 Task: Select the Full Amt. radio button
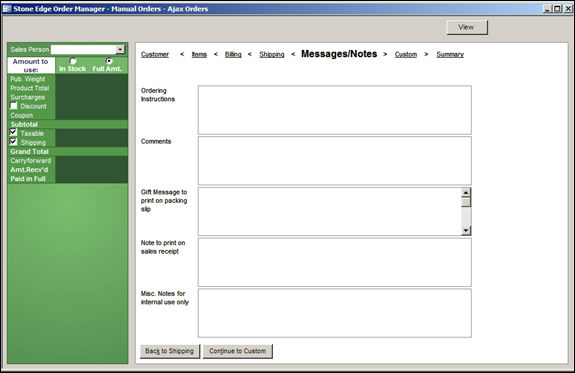click(109, 61)
